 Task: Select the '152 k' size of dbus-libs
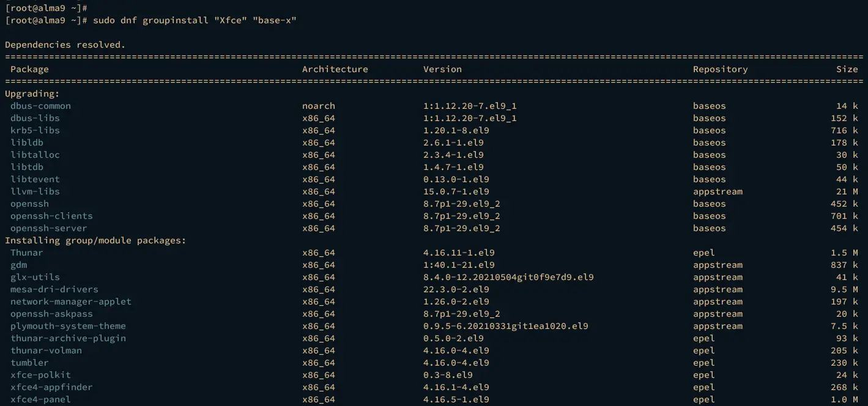[x=844, y=118]
